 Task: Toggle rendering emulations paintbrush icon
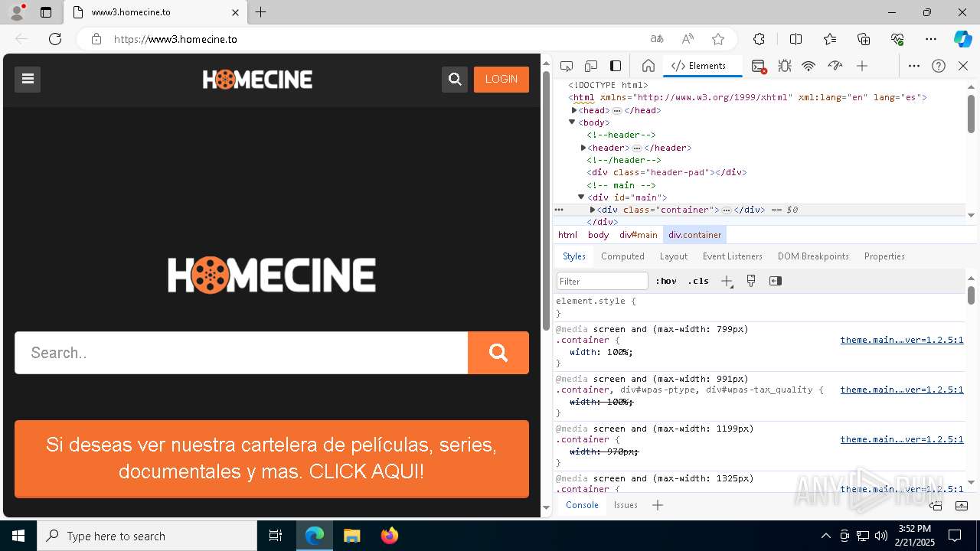[x=751, y=281]
